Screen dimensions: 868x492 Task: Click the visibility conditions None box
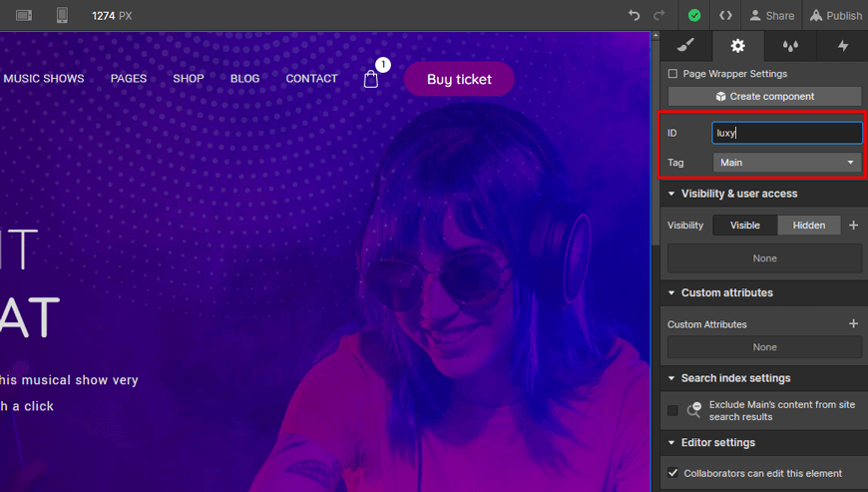(764, 258)
